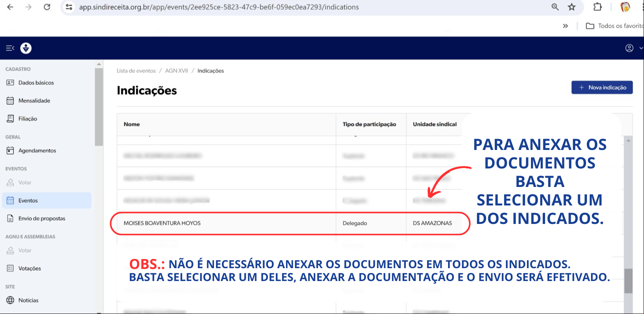Open Todos os favoritos folder
This screenshot has height=314, width=644.
pyautogui.click(x=615, y=26)
